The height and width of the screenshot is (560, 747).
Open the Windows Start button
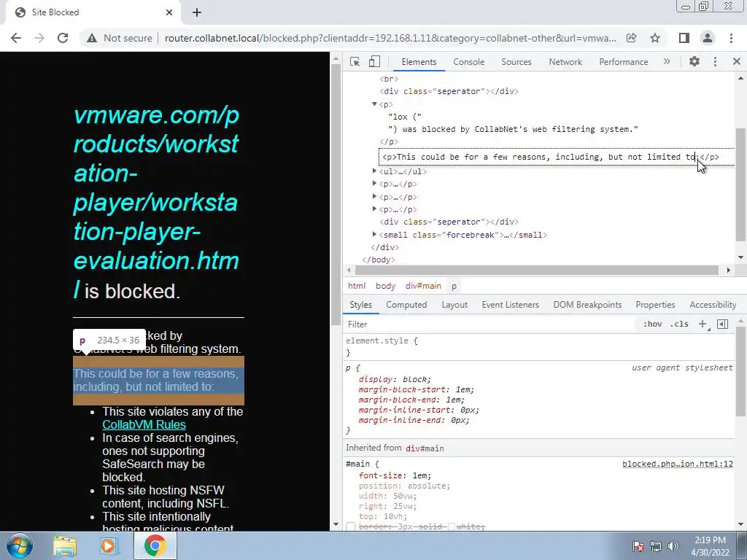[20, 545]
